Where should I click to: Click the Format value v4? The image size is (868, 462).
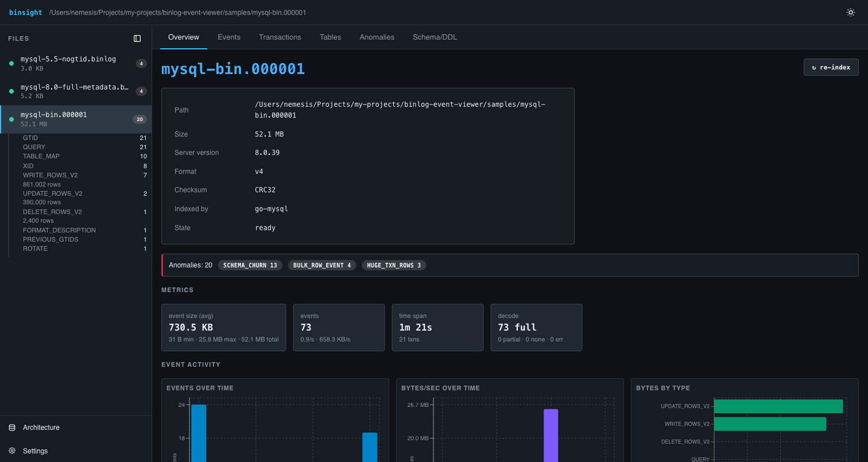pos(259,172)
